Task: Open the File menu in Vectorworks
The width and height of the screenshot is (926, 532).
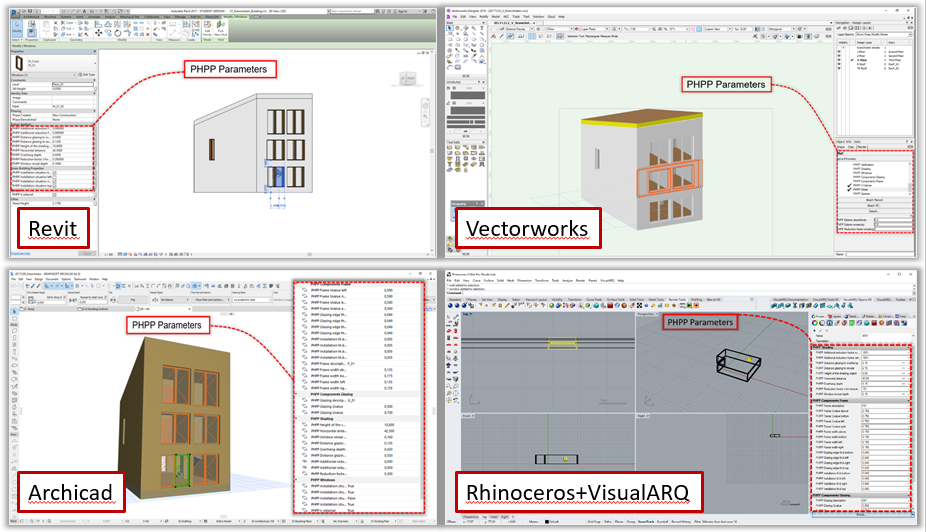Action: click(x=455, y=17)
